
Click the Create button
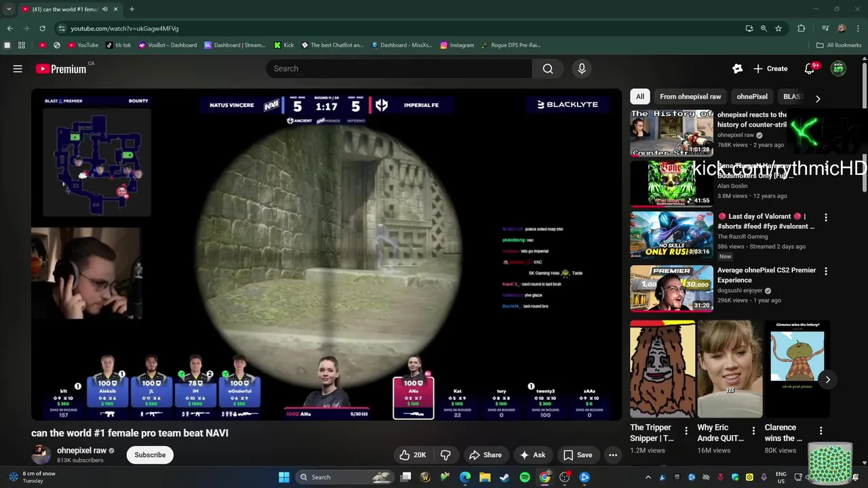coord(770,68)
